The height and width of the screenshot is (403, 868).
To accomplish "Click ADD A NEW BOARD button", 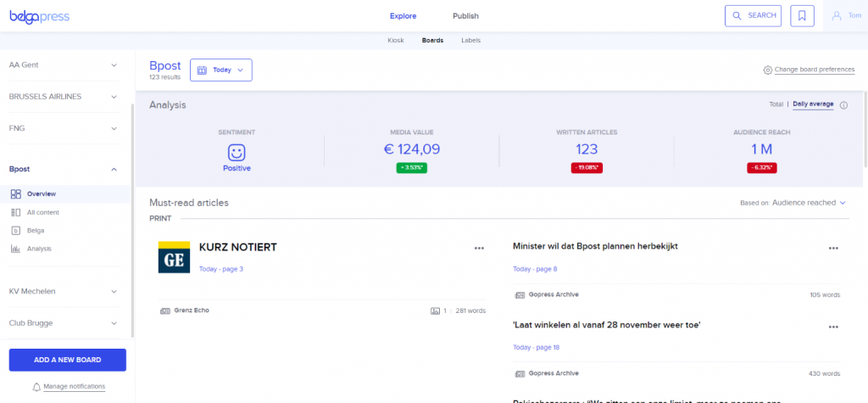I will click(x=68, y=360).
